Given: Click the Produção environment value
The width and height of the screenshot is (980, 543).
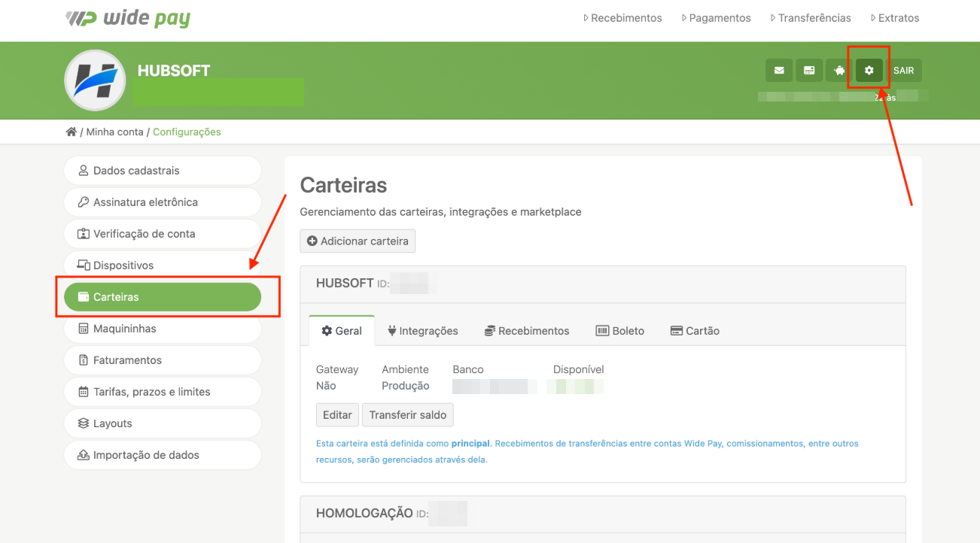Looking at the screenshot, I should tap(406, 386).
